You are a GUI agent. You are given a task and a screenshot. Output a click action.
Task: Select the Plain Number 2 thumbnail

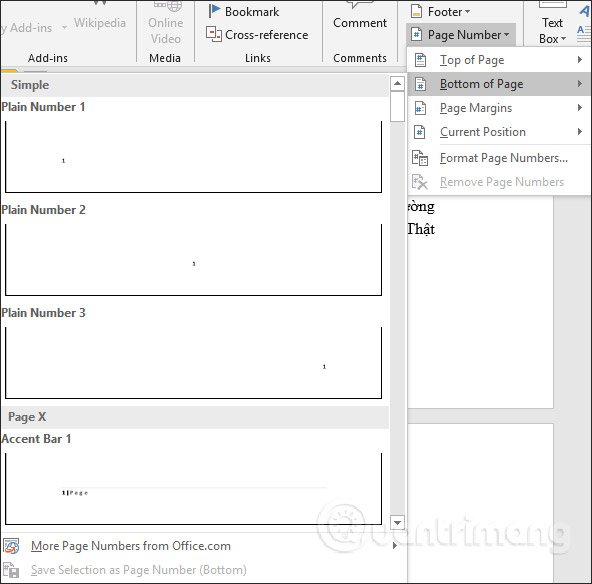193,260
